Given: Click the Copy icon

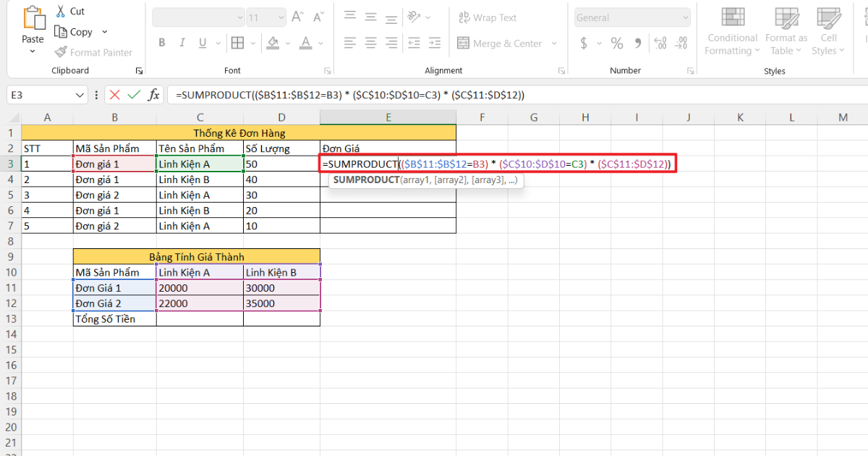Looking at the screenshot, I should click(x=61, y=32).
